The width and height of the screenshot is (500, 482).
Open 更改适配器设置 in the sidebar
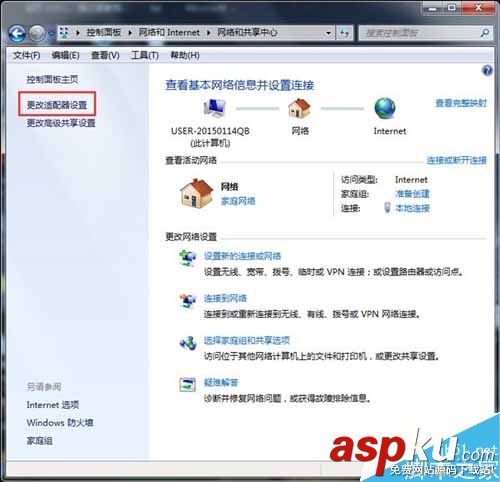pos(57,105)
